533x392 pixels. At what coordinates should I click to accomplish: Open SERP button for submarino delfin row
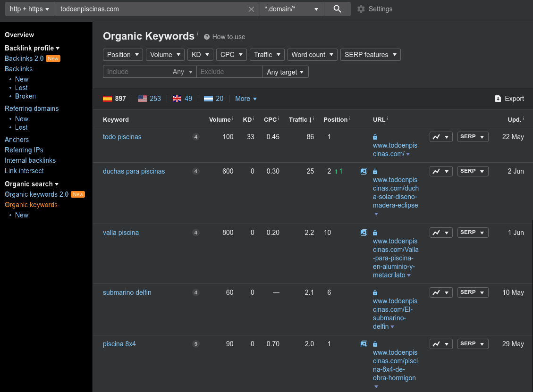click(x=473, y=292)
